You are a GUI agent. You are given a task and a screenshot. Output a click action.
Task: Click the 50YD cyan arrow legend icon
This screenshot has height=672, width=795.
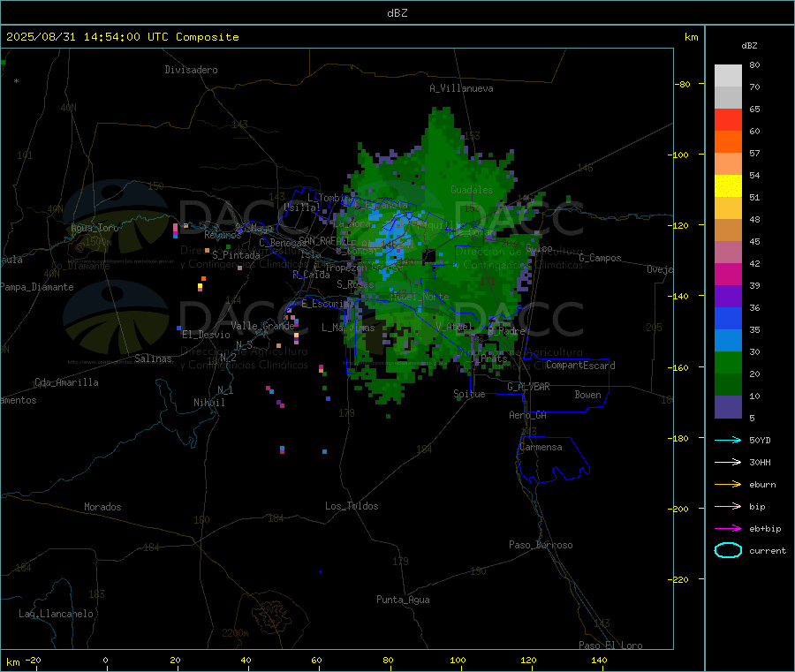[x=728, y=440]
